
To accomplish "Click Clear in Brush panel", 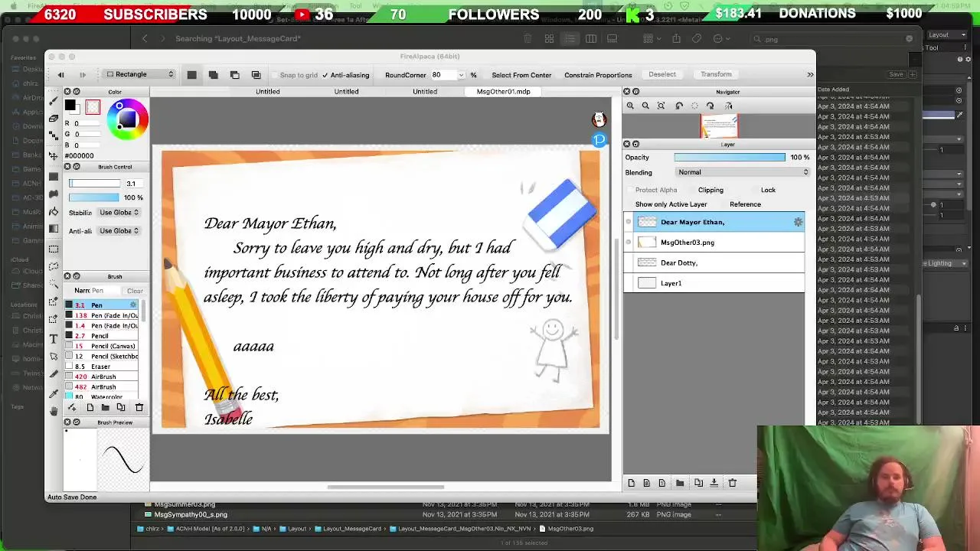I will [x=135, y=291].
